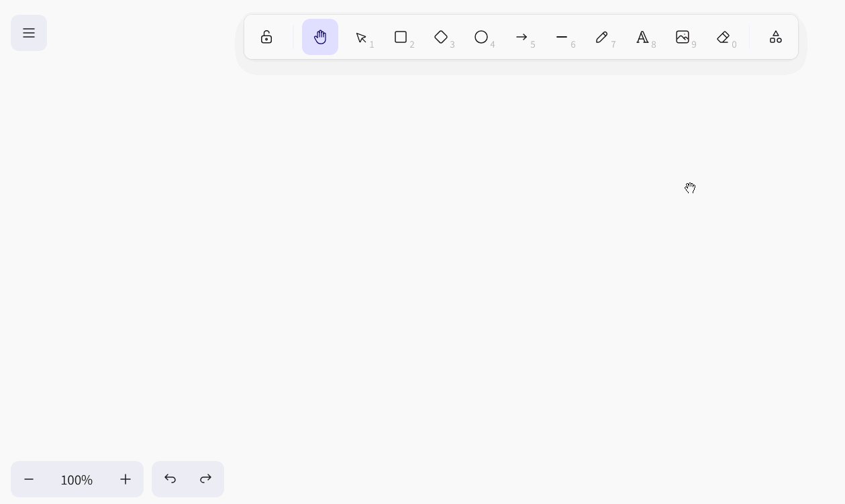This screenshot has width=845, height=504.
Task: Reset zoom by clicking 100%
Action: coord(77,479)
